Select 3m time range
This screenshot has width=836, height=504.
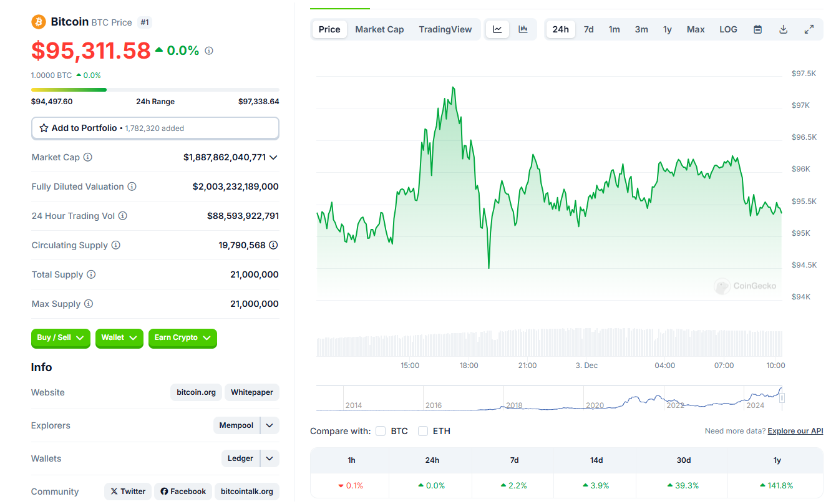click(x=641, y=29)
